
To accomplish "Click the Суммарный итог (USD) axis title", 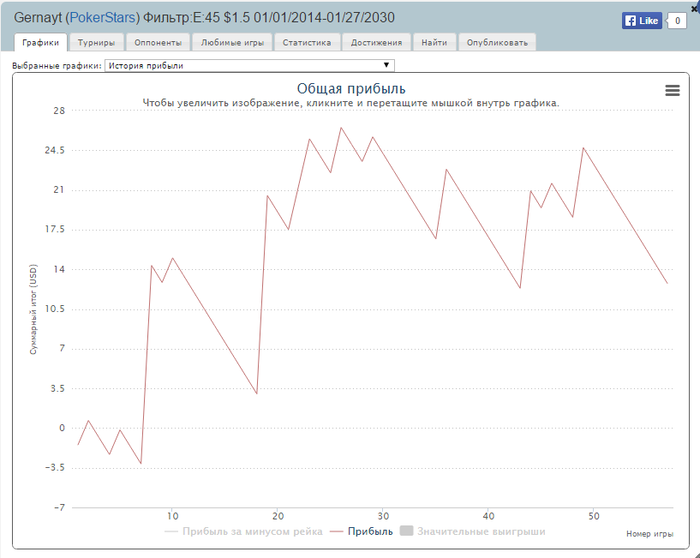I will click(x=33, y=309).
